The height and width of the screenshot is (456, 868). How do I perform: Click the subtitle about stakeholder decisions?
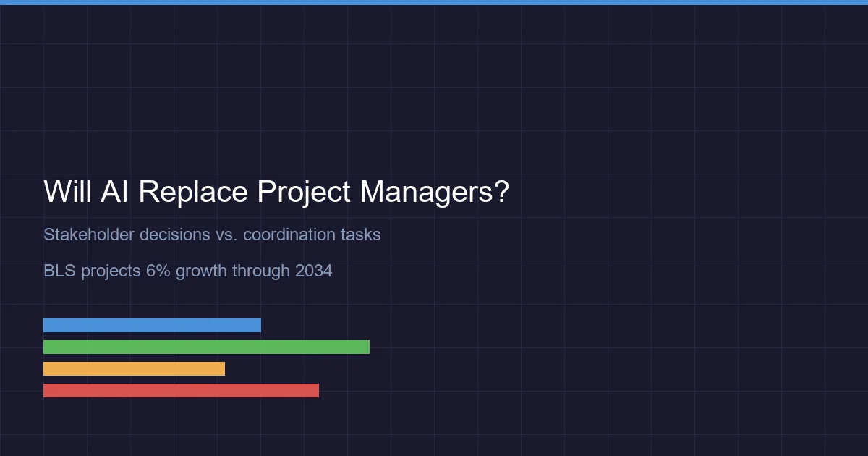pos(212,235)
